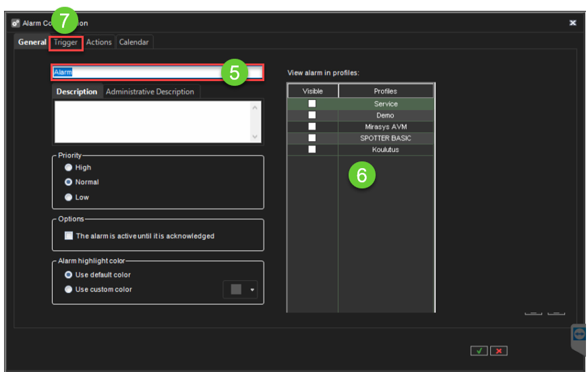Expand the highlight color dropdown arrow
This screenshot has height=372, width=588.
coord(252,290)
